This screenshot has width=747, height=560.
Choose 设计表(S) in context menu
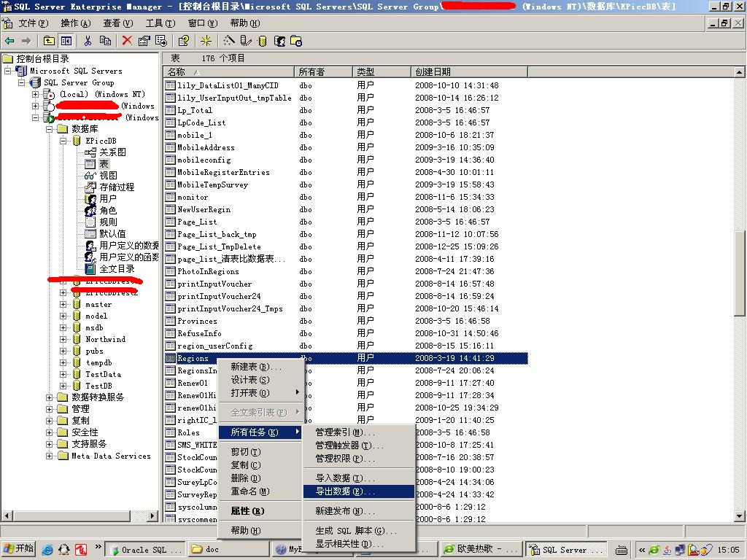[260, 380]
